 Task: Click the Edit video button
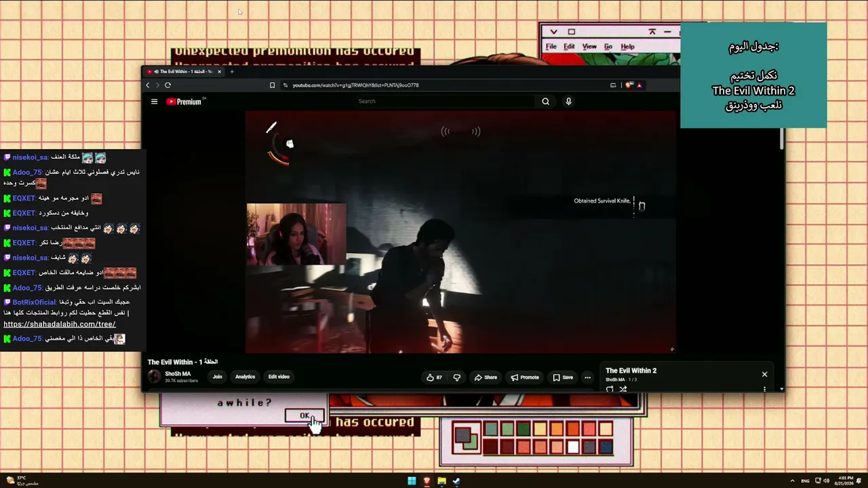click(x=279, y=377)
